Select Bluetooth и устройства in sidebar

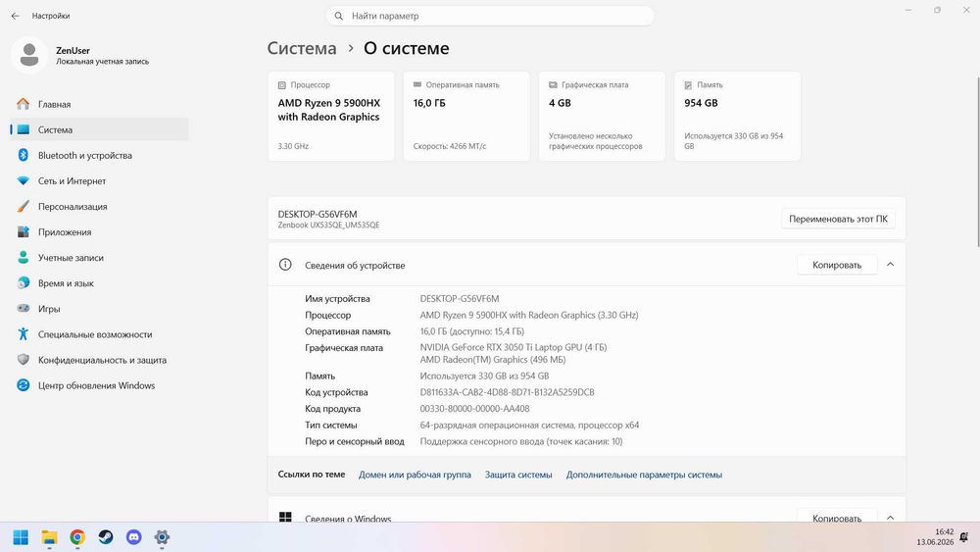pyautogui.click(x=99, y=155)
